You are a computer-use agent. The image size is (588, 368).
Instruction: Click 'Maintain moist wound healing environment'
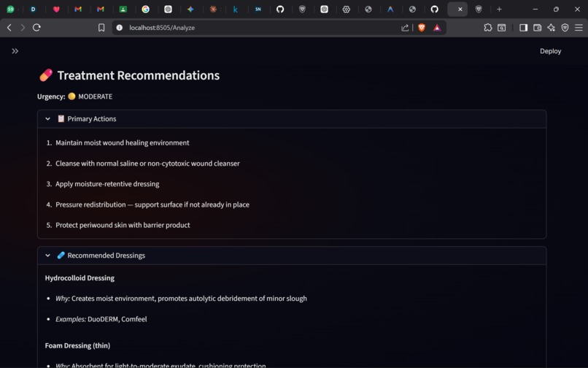(123, 142)
